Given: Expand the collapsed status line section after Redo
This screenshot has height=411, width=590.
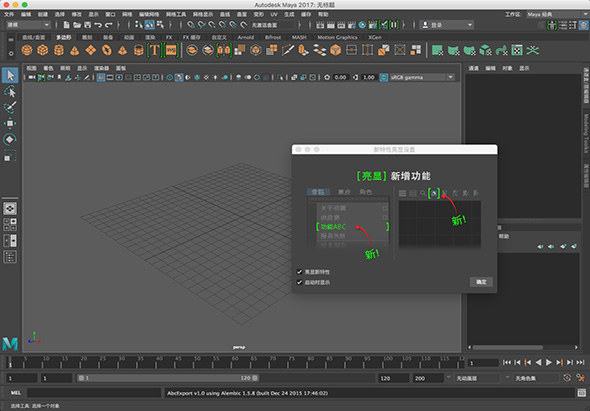Looking at the screenshot, I should point(118,25).
